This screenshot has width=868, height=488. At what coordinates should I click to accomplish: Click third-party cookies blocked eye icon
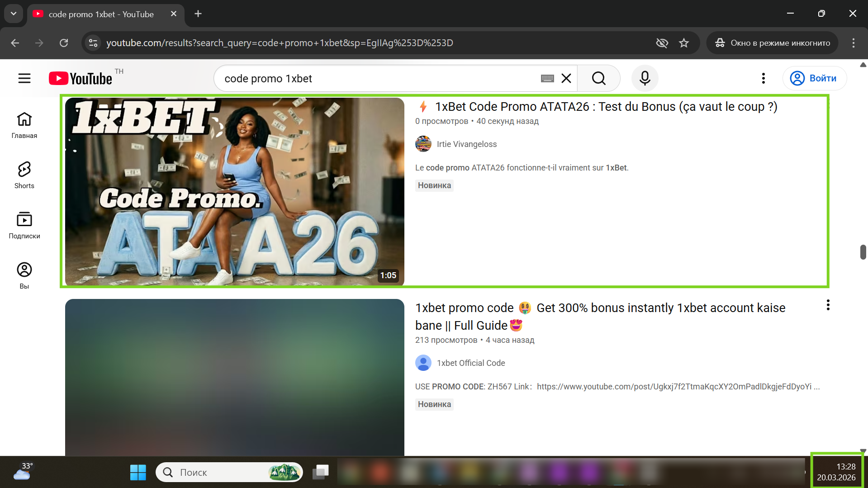662,43
